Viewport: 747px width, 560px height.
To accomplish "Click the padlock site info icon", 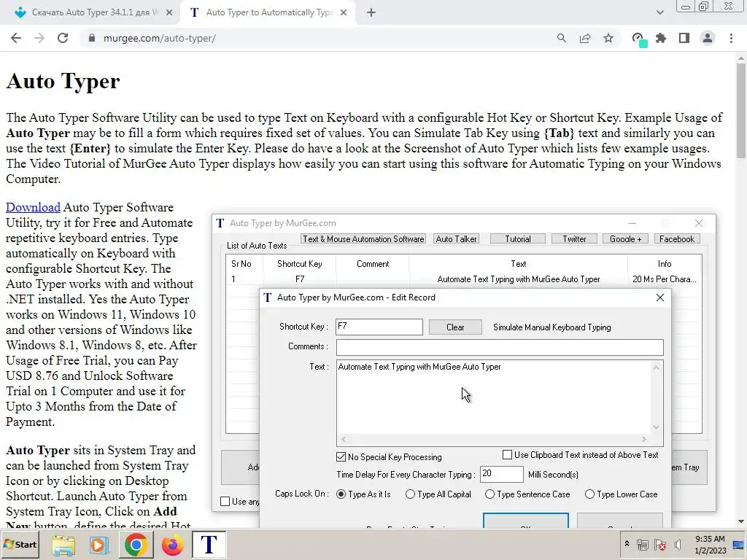I will pos(92,38).
